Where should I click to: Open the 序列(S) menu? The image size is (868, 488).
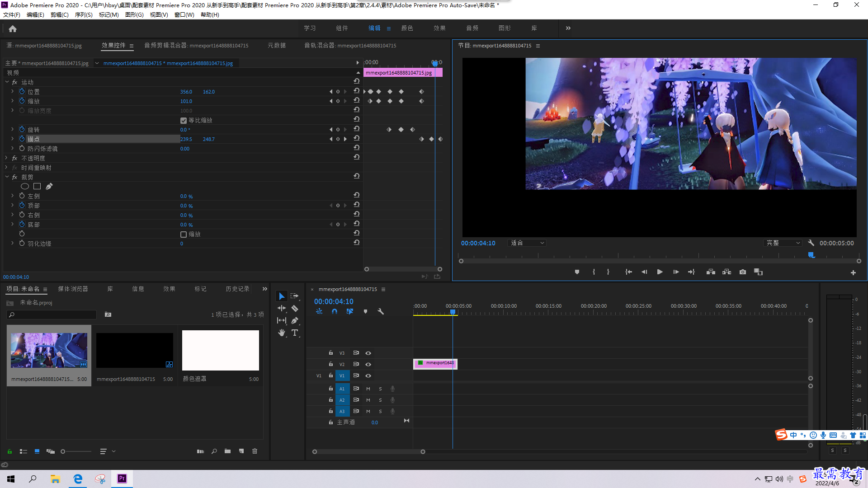pos(84,15)
